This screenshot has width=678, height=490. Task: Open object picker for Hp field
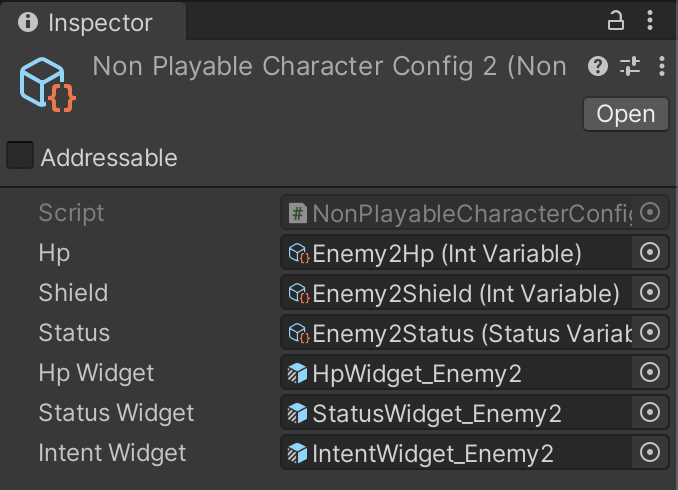650,253
